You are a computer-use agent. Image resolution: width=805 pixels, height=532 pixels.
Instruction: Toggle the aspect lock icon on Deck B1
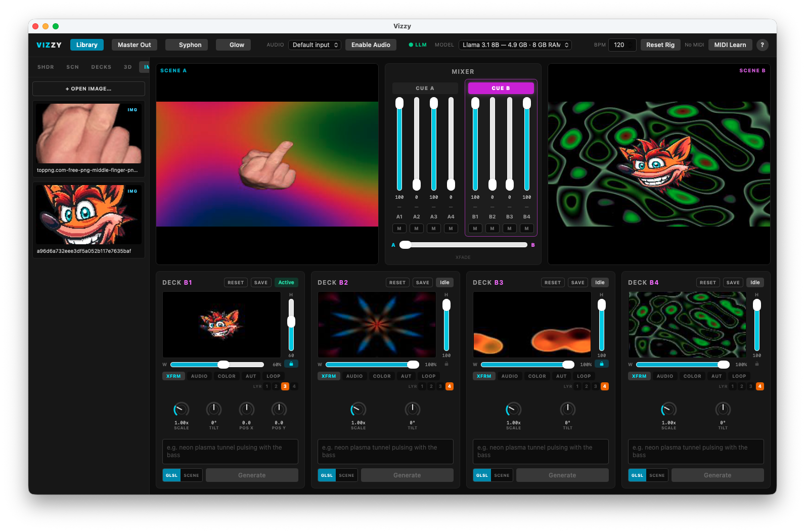291,364
